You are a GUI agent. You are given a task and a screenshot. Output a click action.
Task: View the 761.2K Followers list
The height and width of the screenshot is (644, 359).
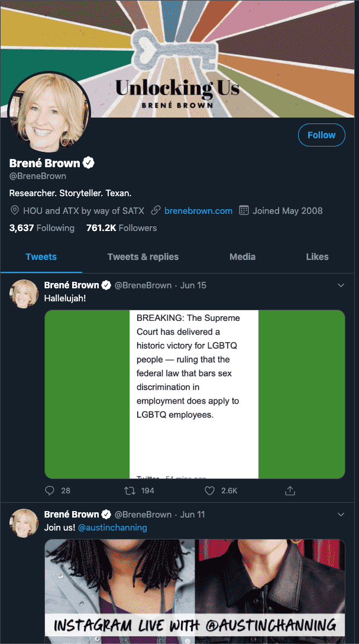coord(122,227)
